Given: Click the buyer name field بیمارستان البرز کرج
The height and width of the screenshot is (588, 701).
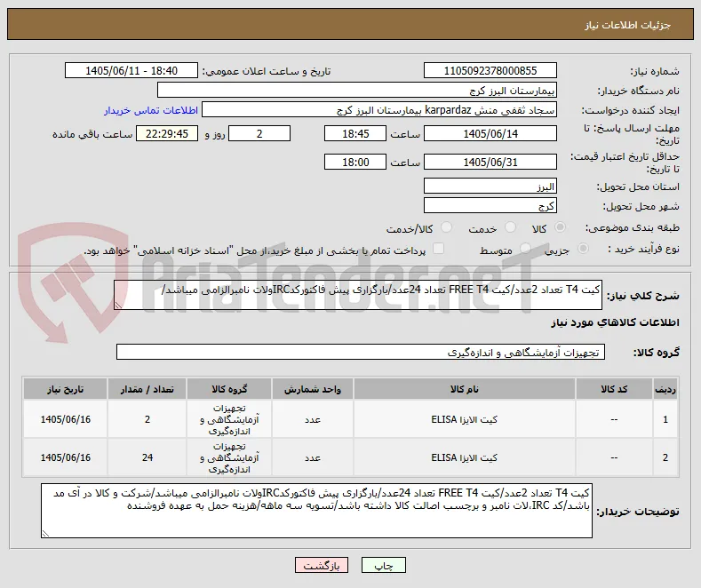Looking at the screenshot, I should (x=357, y=91).
